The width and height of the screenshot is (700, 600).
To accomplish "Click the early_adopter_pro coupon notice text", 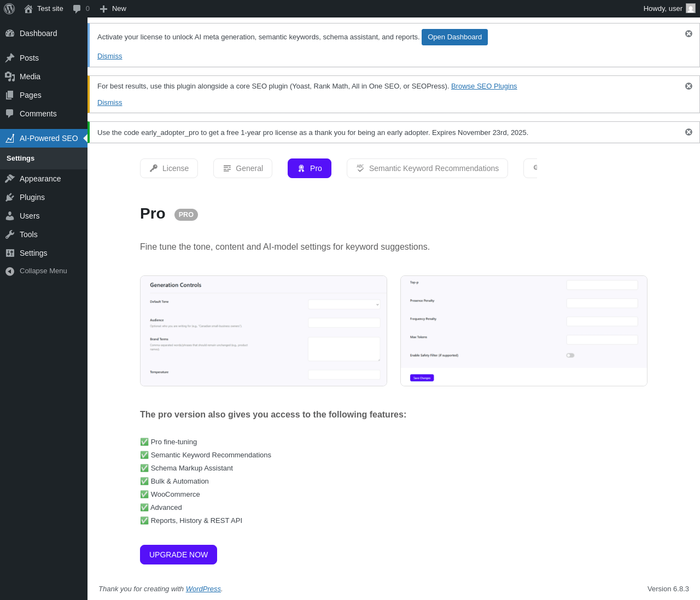I will pos(313,133).
